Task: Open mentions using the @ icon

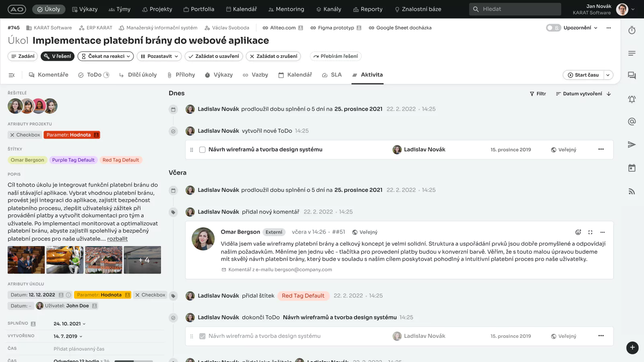Action: [632, 121]
